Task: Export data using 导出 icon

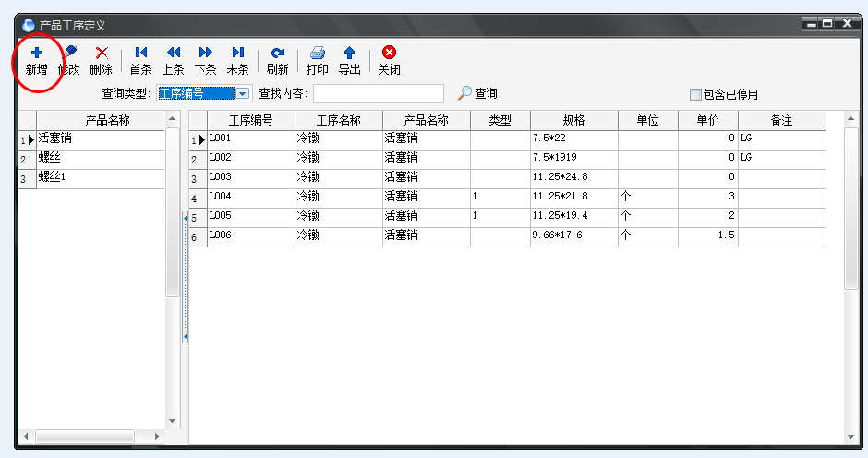Action: click(349, 53)
